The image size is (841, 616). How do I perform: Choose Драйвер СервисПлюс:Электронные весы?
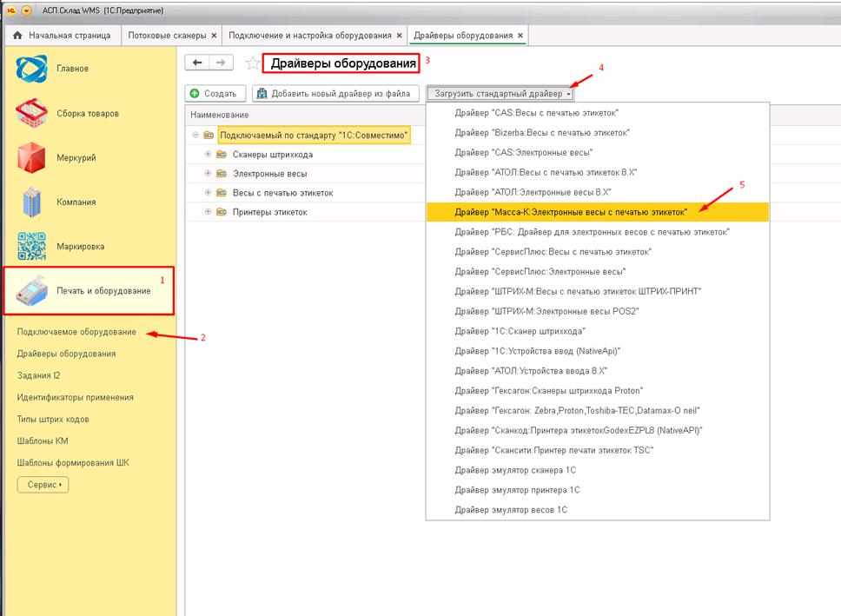click(598, 272)
